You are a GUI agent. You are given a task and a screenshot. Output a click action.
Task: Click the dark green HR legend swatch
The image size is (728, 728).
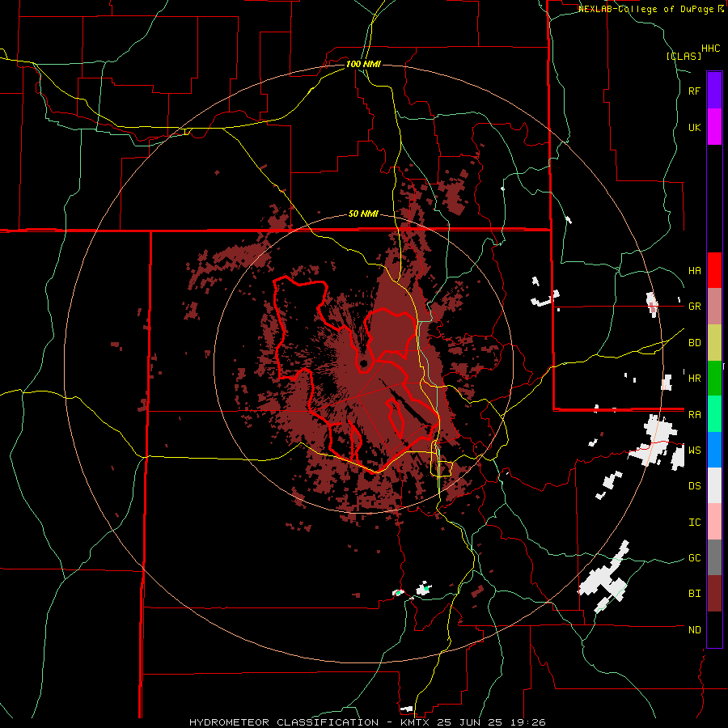click(714, 379)
